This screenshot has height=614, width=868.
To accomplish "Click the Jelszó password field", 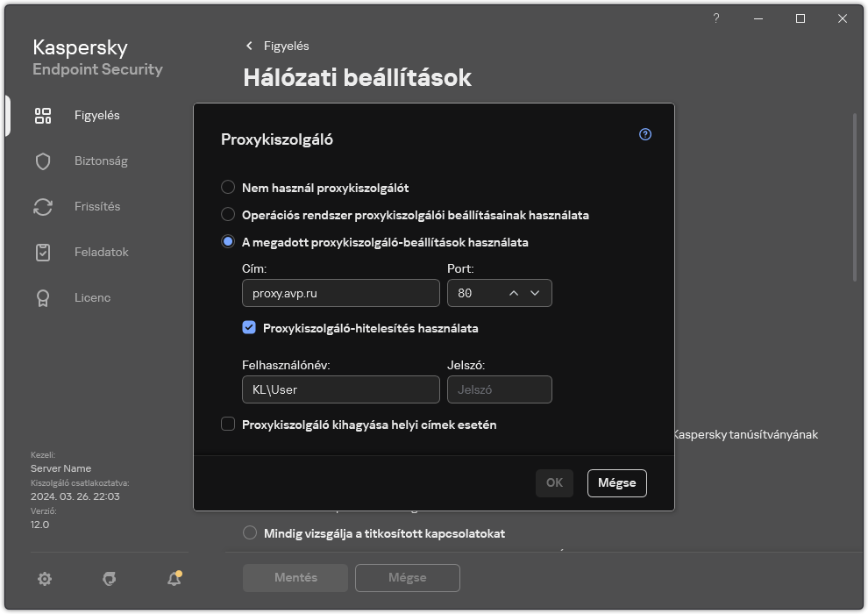I will pyautogui.click(x=500, y=389).
